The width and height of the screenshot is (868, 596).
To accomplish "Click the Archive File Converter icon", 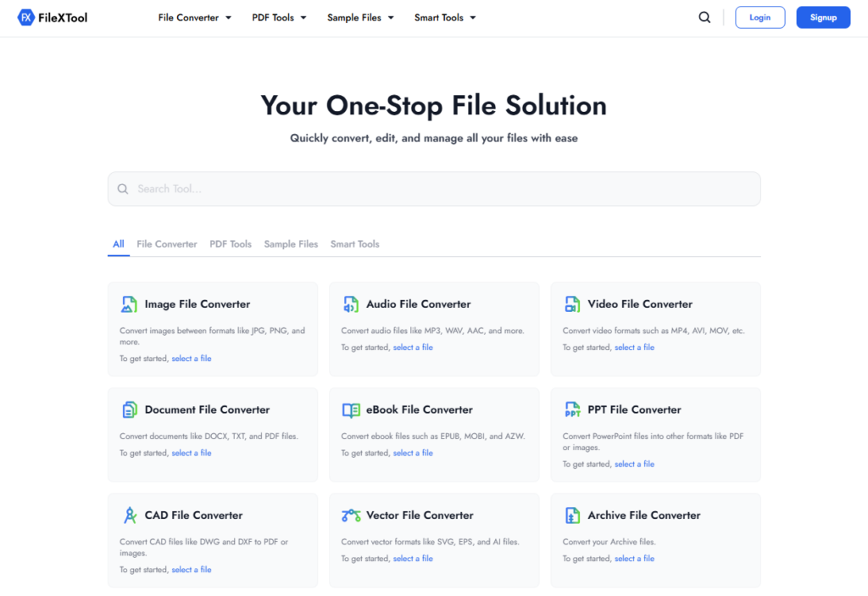I will point(572,514).
